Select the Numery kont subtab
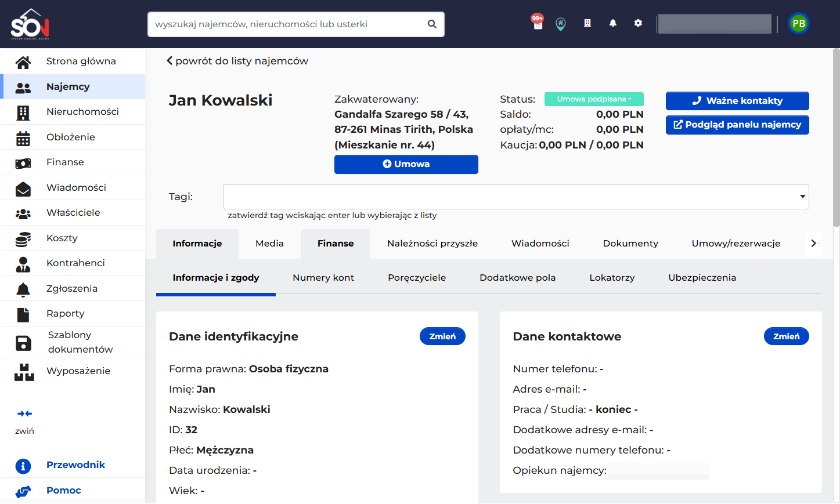 323,278
